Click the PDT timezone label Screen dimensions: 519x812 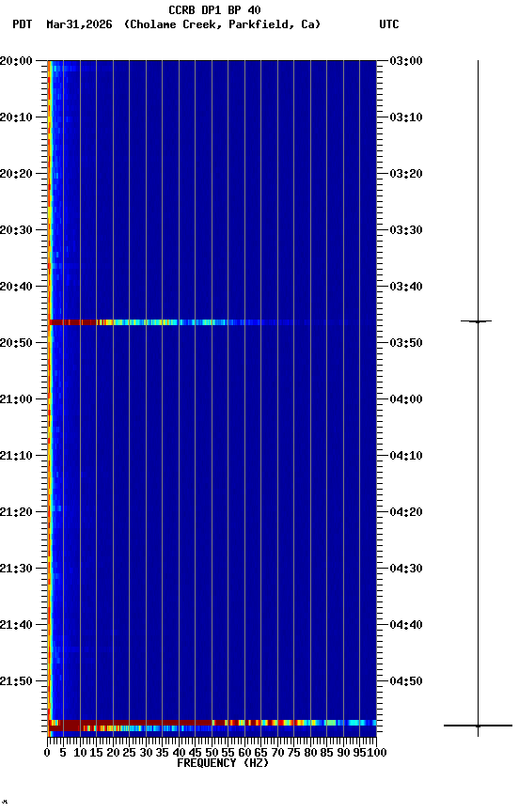[x=23, y=24]
